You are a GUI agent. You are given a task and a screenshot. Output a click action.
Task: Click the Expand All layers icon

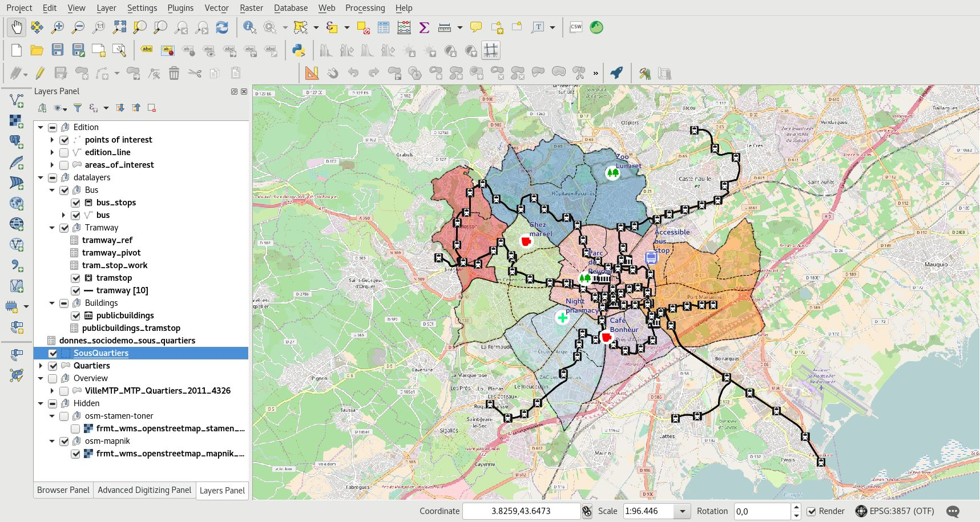(x=120, y=108)
